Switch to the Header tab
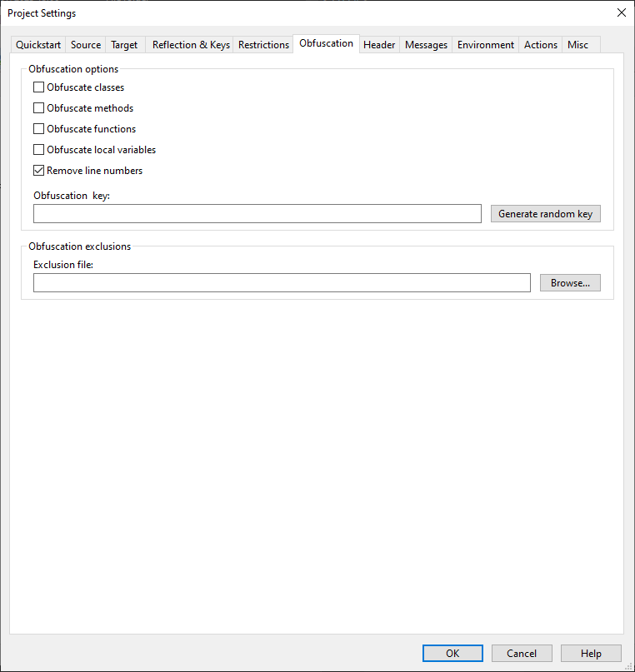This screenshot has height=672, width=635. point(379,45)
